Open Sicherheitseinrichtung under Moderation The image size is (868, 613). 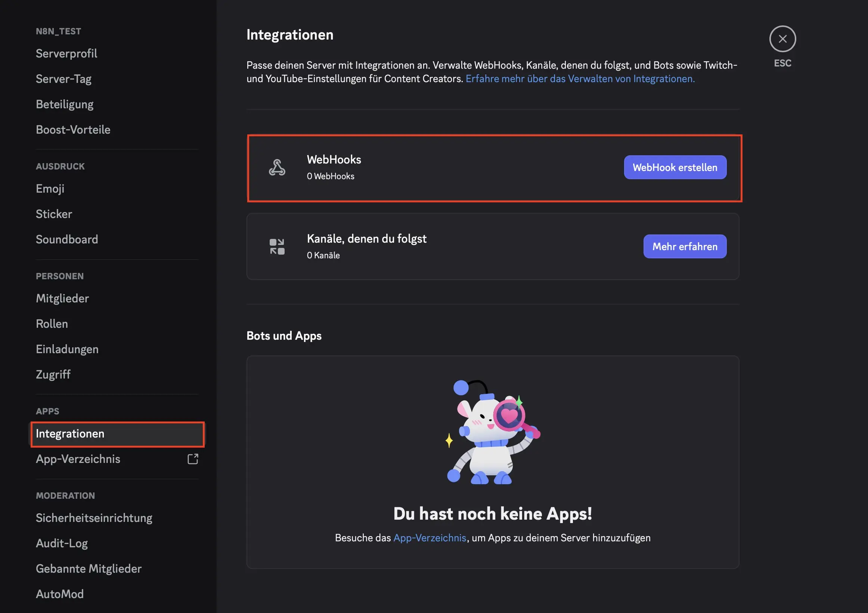click(x=94, y=518)
